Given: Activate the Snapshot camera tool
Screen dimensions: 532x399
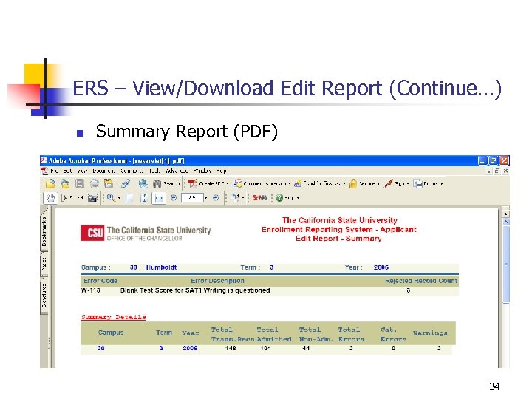Looking at the screenshot, I should pos(92,198).
